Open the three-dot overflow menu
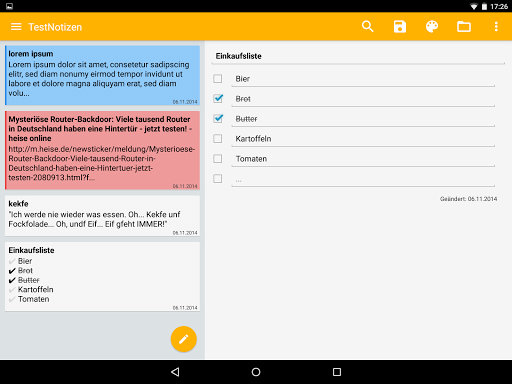 click(496, 27)
